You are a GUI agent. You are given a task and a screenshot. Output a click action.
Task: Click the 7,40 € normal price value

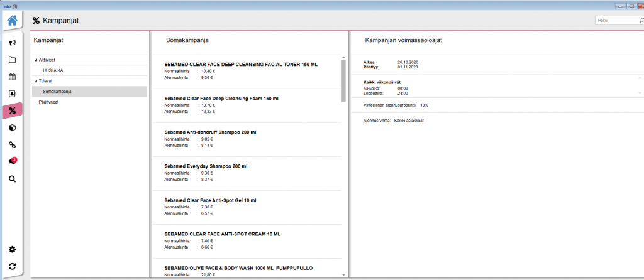coord(207,240)
